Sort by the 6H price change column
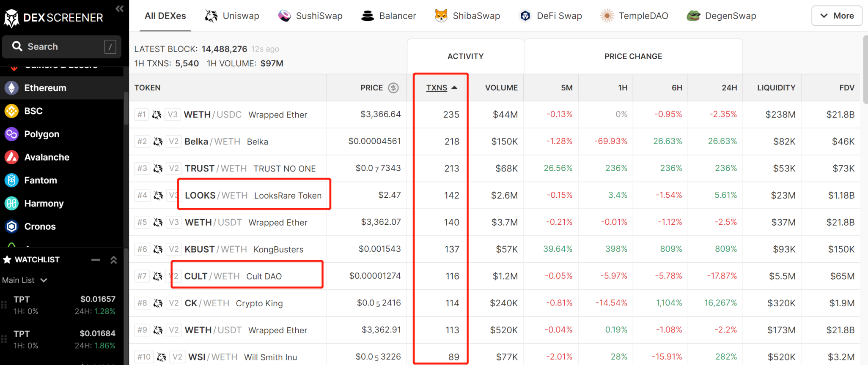 click(677, 88)
